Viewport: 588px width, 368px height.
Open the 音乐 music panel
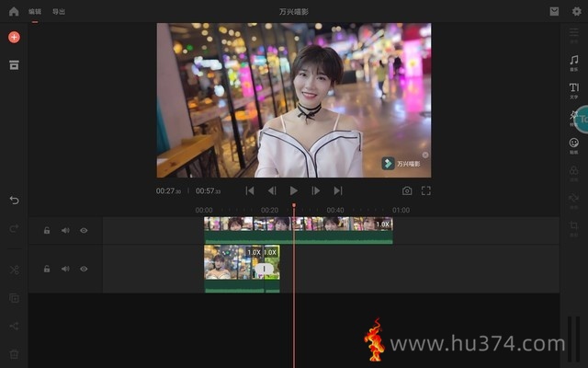pos(573,63)
